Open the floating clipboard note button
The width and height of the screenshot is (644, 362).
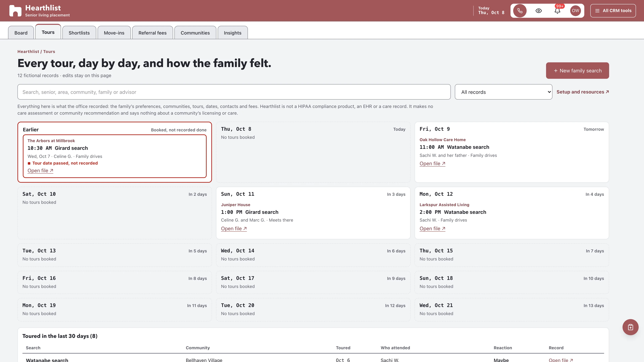pyautogui.click(x=630, y=327)
